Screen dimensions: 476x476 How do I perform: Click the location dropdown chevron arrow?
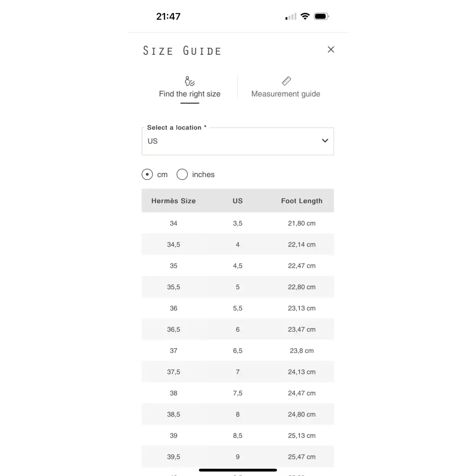[325, 141]
